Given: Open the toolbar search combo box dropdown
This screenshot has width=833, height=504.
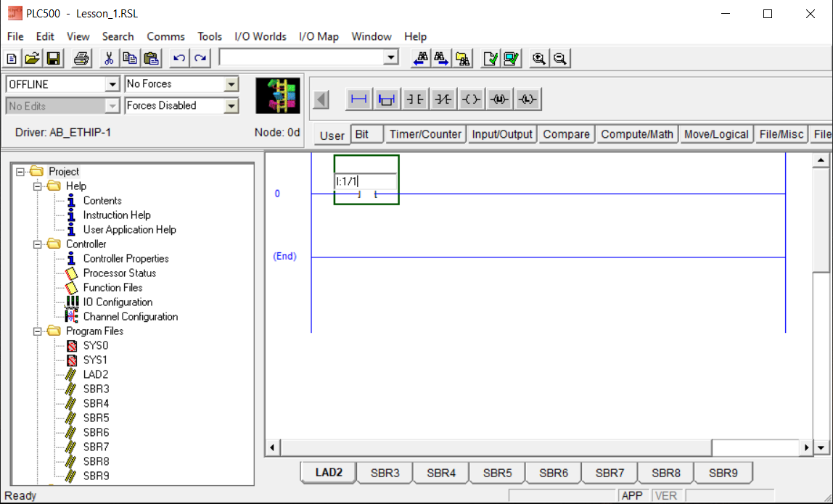Looking at the screenshot, I should click(392, 57).
